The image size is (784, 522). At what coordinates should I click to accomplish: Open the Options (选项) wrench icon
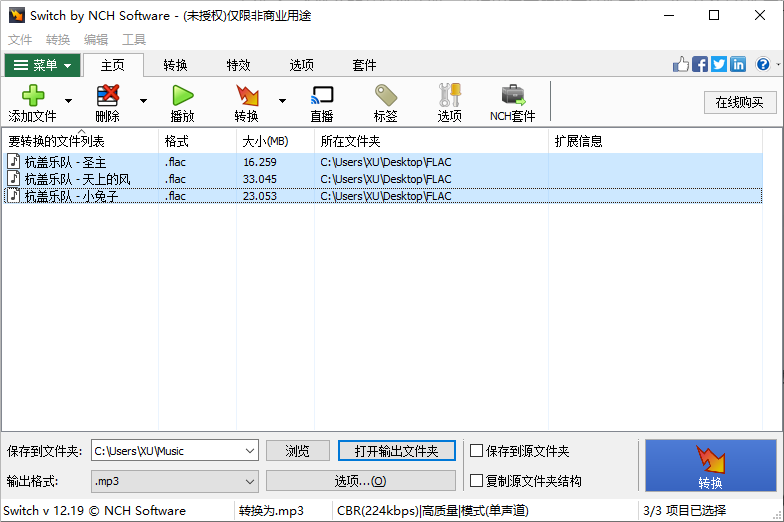[x=450, y=95]
